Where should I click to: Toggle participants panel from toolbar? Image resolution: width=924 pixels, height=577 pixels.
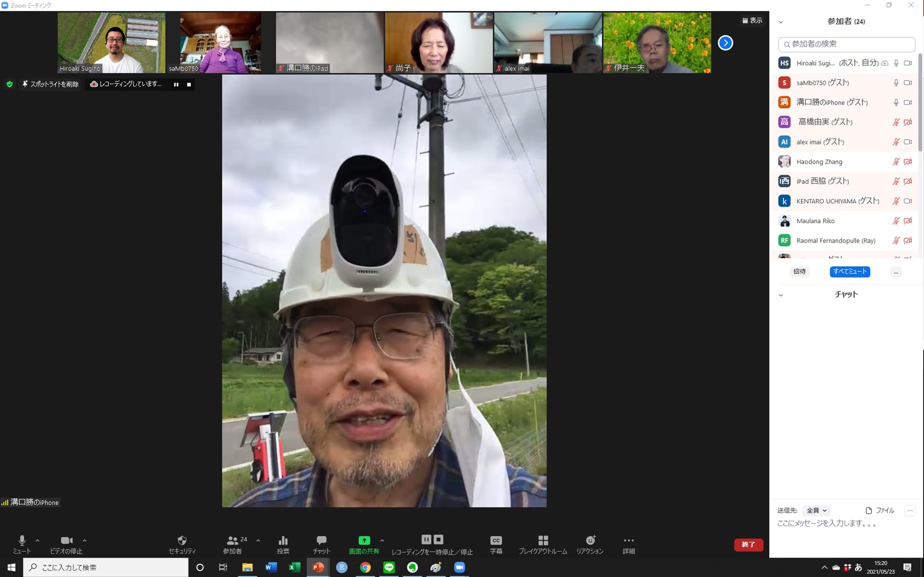pos(233,544)
